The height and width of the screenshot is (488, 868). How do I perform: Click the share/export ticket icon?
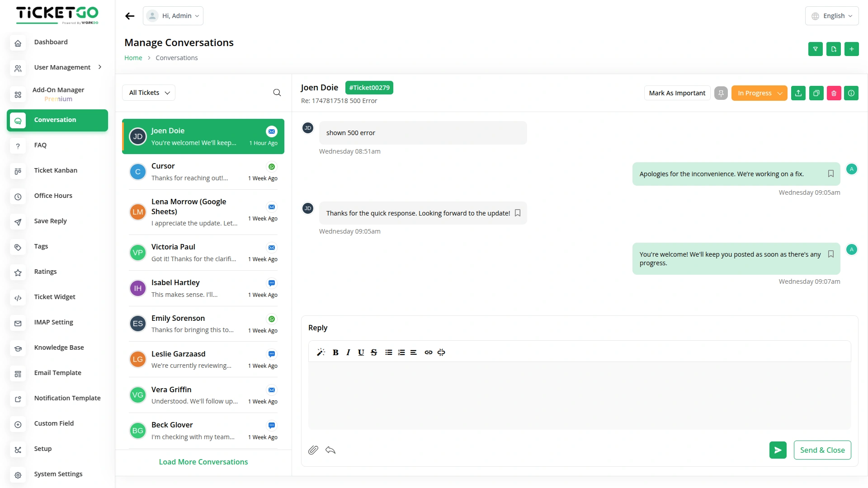pos(798,93)
